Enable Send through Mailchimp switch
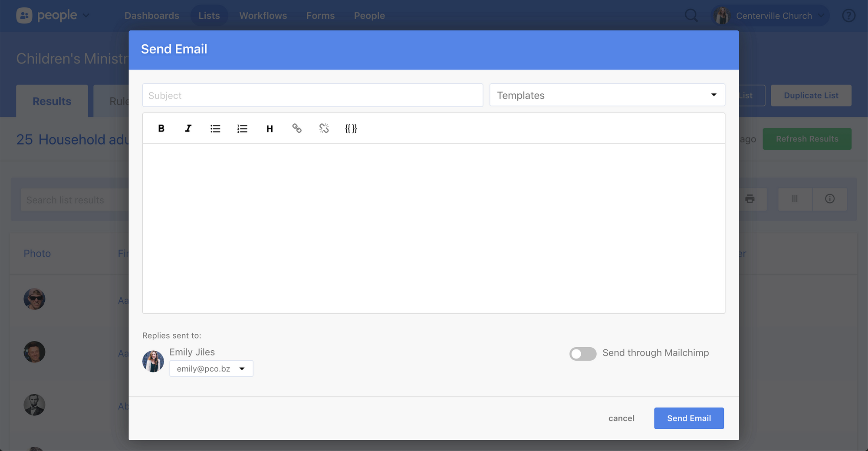The width and height of the screenshot is (868, 451). pos(582,353)
